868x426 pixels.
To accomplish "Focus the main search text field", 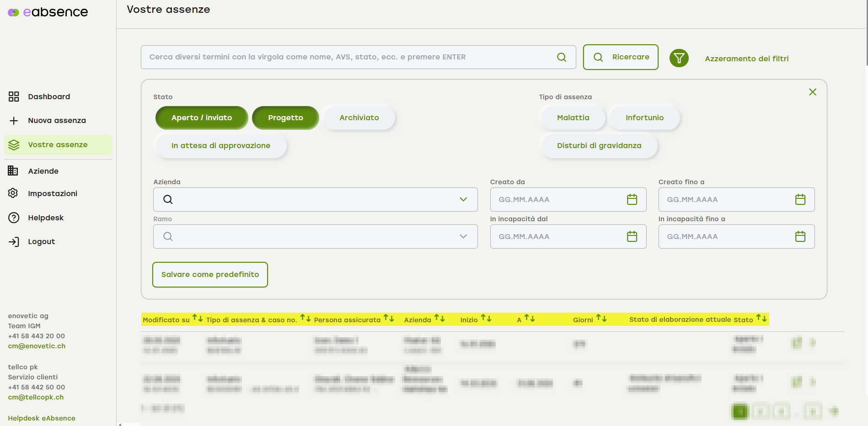I will [348, 57].
